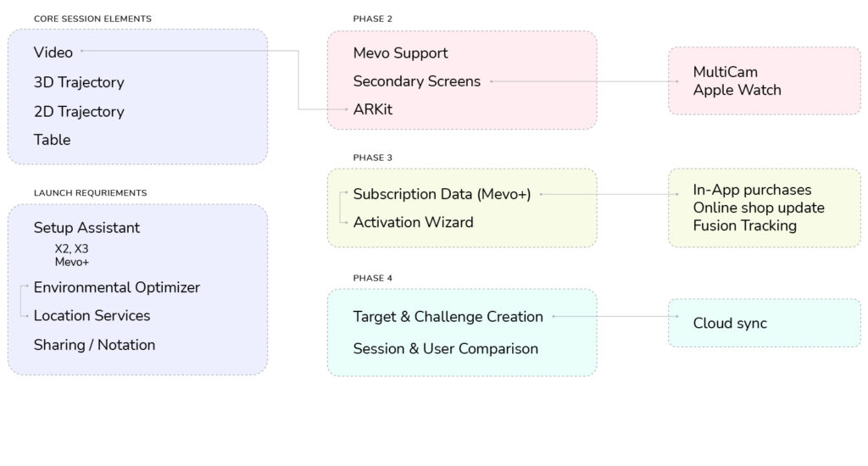
Task: Click the Table item
Action: tap(52, 140)
